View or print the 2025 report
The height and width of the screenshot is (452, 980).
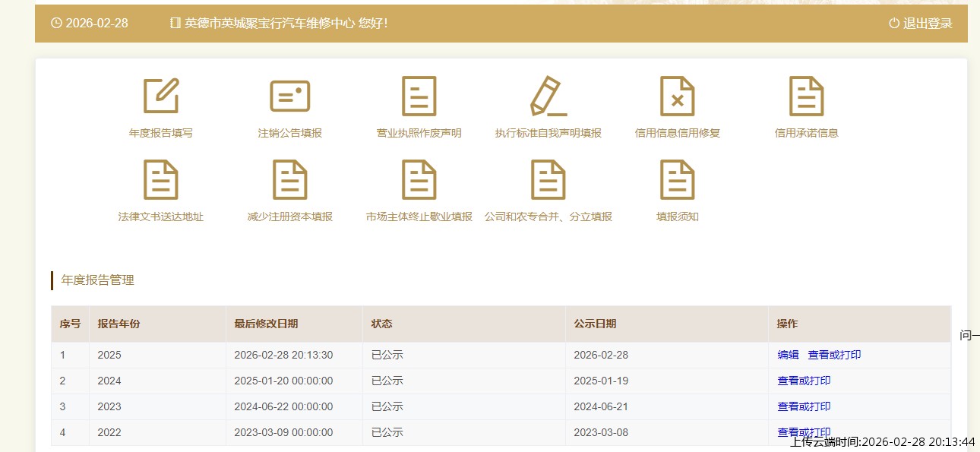(834, 355)
